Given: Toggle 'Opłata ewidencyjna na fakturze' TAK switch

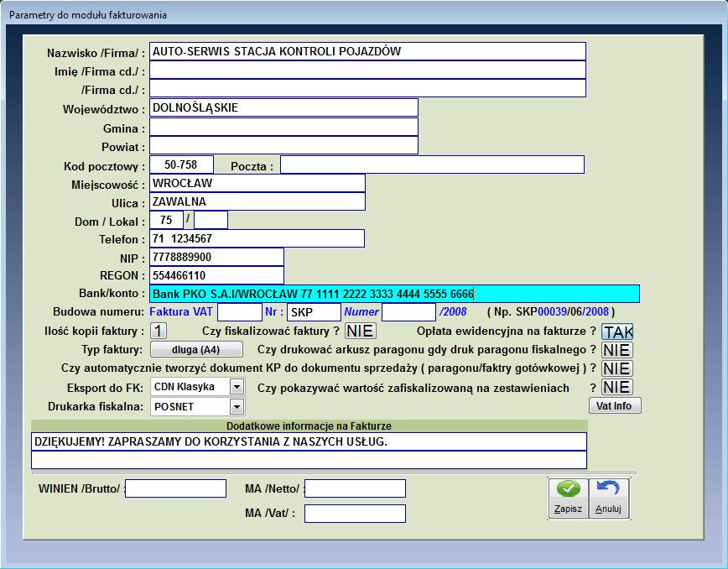Looking at the screenshot, I should 617,331.
